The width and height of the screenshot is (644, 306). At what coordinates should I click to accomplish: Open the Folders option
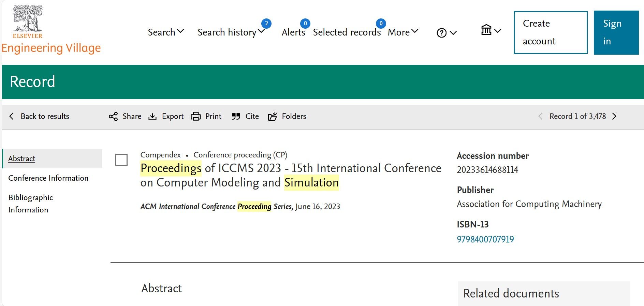[x=294, y=116]
